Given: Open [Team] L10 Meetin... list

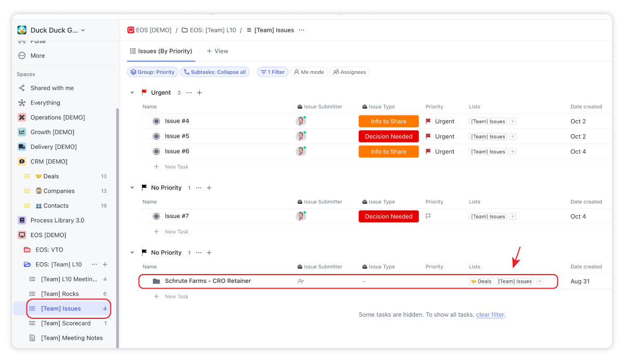Looking at the screenshot, I should tap(69, 279).
